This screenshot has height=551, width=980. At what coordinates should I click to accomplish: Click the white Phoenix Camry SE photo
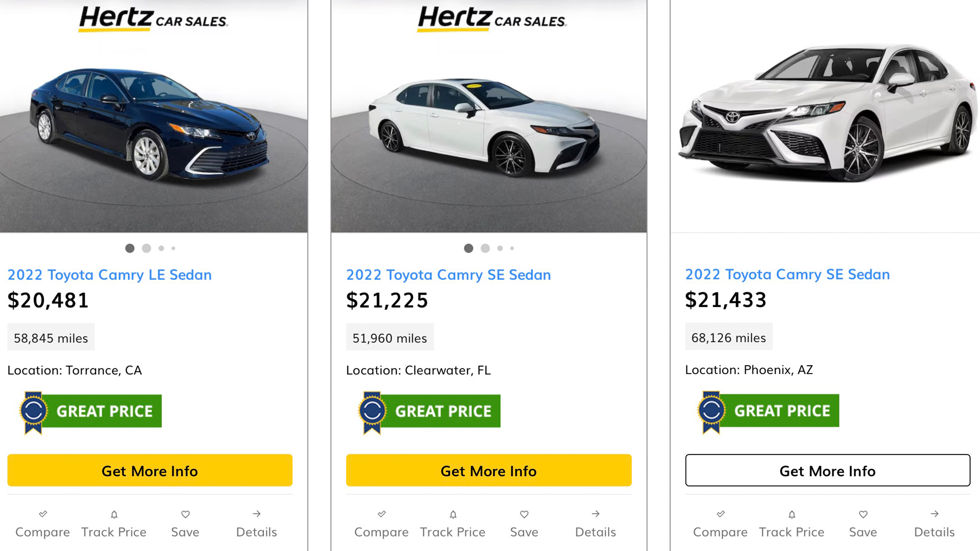coord(828,116)
